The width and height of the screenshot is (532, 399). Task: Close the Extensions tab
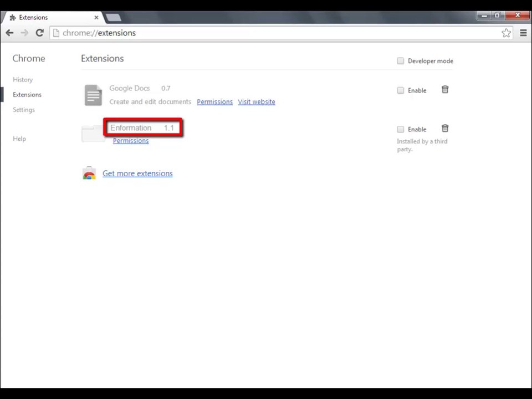96,17
